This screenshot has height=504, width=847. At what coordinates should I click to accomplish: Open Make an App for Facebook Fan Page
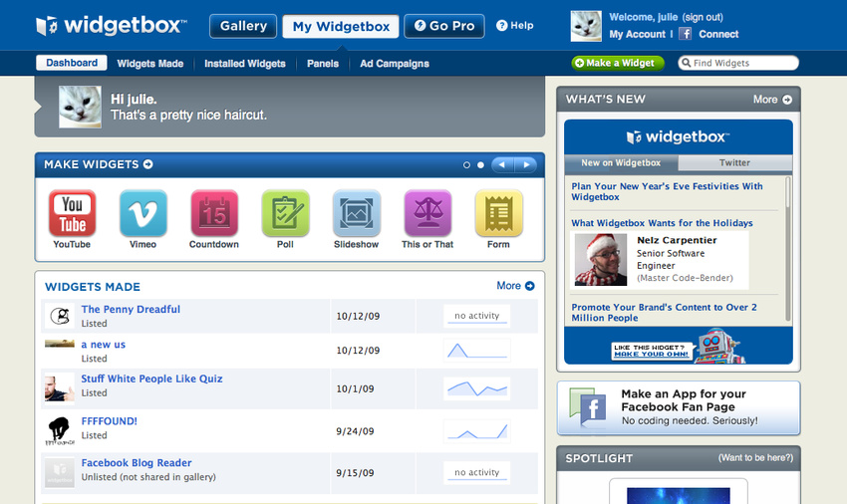point(679,407)
